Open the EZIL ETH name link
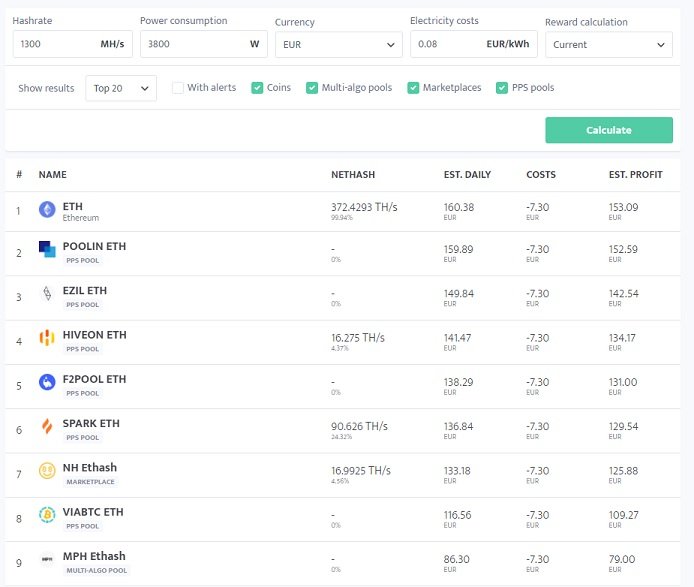Viewport: 694px width, 587px height. click(85, 290)
